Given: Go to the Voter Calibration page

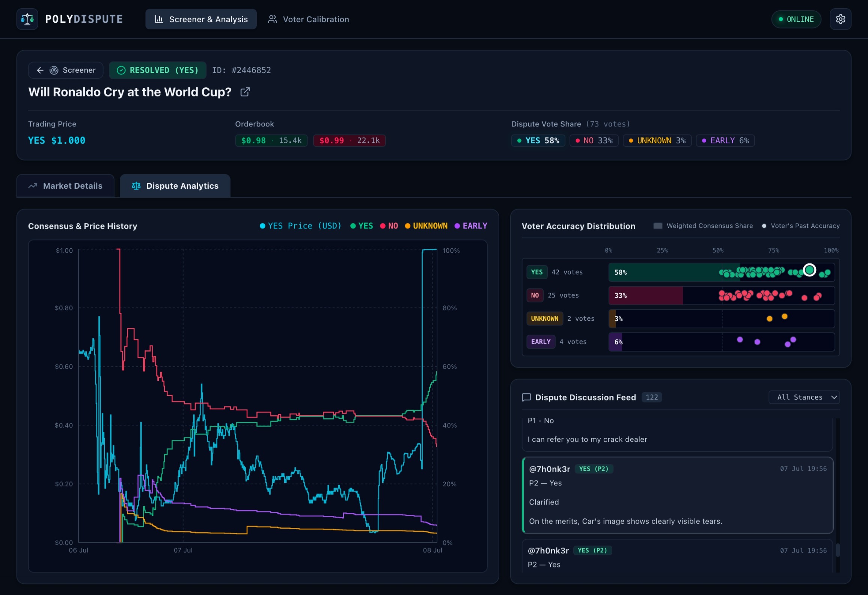Looking at the screenshot, I should (309, 19).
